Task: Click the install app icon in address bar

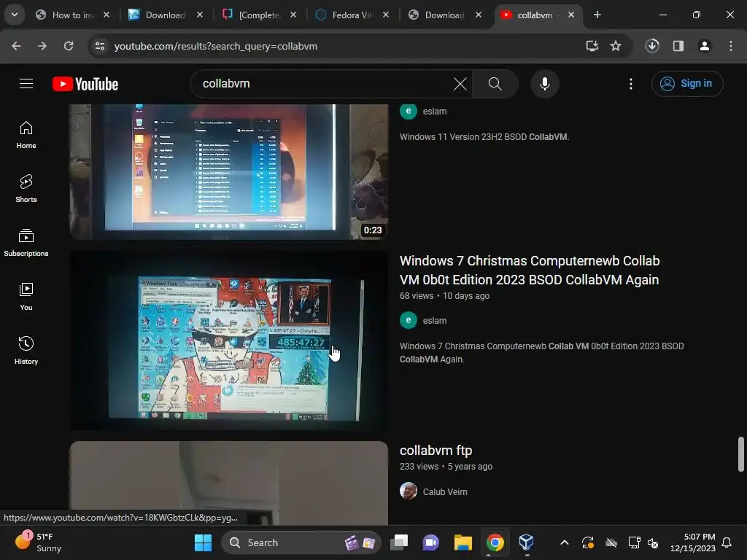Action: pyautogui.click(x=592, y=46)
